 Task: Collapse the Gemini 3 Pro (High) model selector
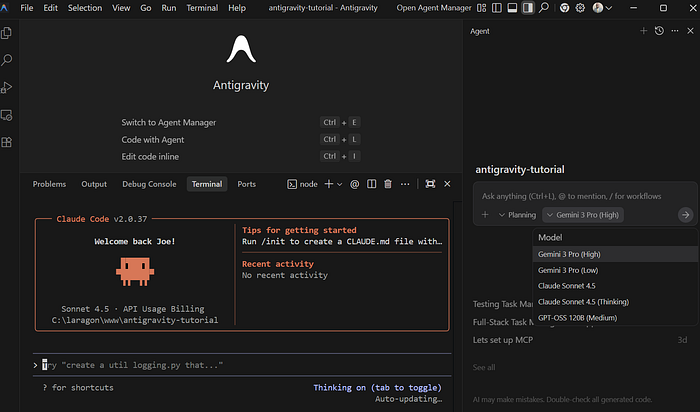click(583, 215)
